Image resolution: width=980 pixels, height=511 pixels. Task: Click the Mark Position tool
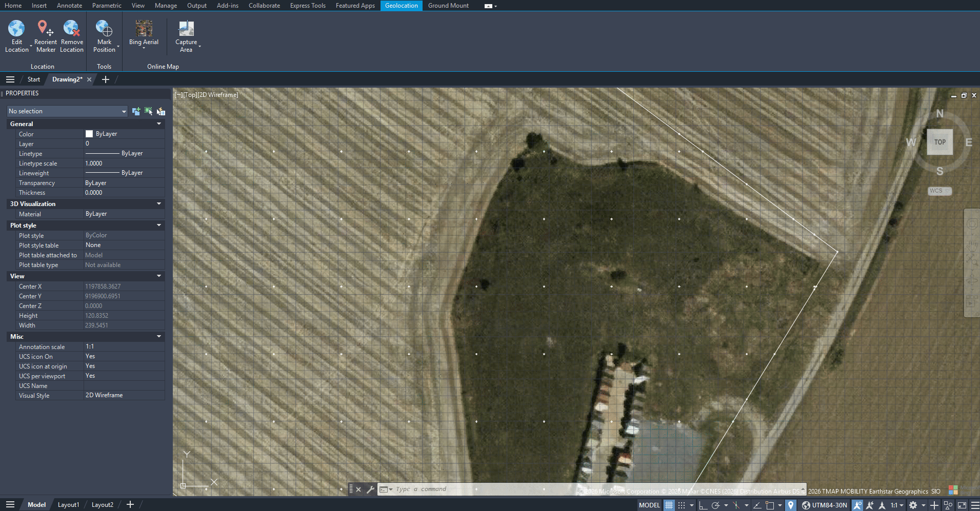point(104,29)
